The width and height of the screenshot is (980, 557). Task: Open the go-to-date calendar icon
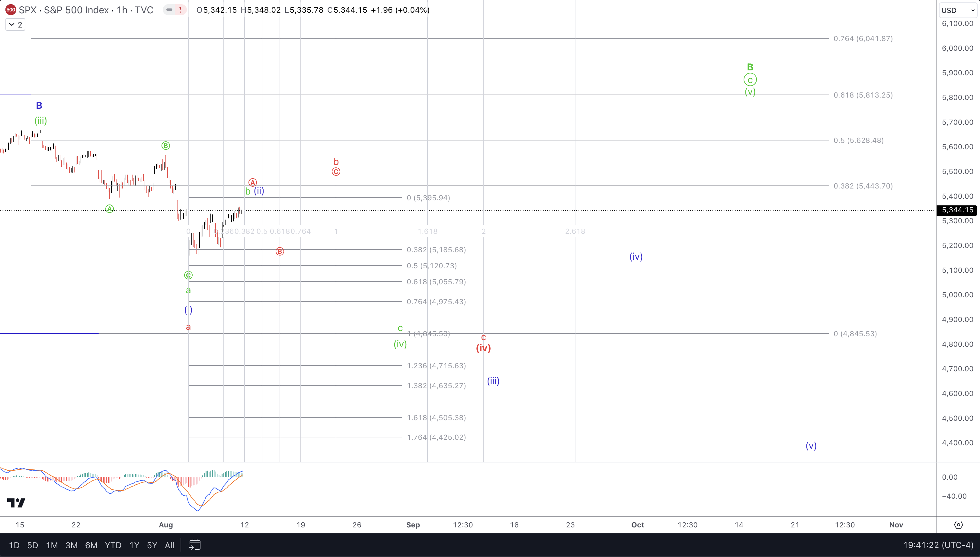tap(195, 545)
